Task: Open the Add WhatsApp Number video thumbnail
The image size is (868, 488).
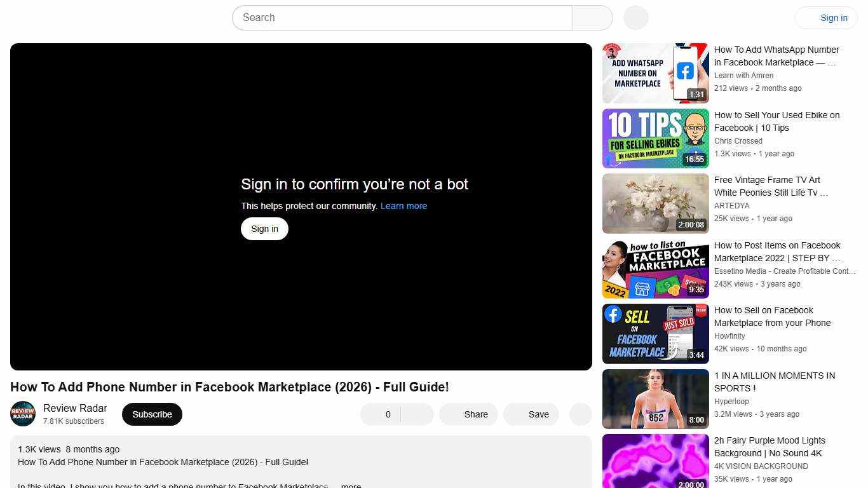Action: click(655, 72)
